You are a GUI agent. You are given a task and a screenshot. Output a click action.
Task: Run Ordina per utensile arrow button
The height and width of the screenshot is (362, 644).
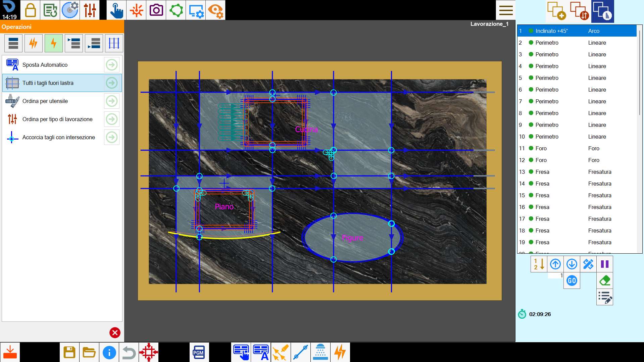pyautogui.click(x=112, y=101)
